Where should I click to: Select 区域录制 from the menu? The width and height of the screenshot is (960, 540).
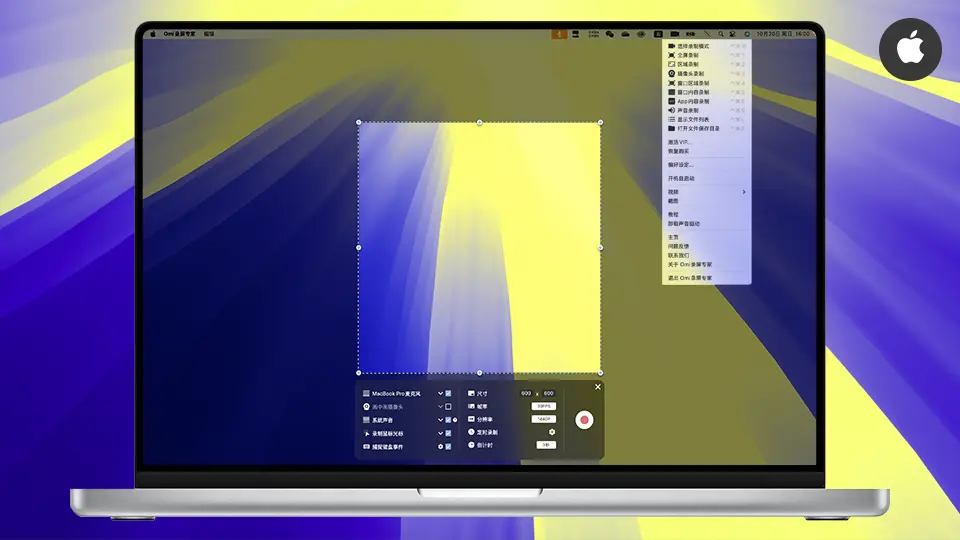694,64
